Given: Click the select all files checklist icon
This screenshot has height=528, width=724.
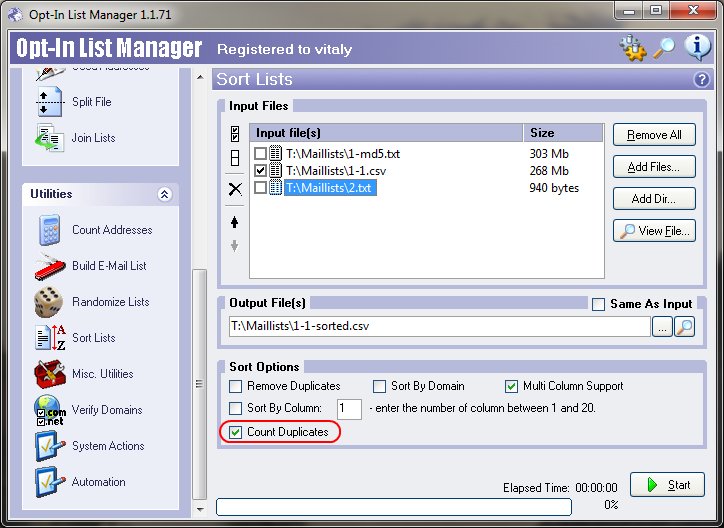Looking at the screenshot, I should click(x=235, y=134).
